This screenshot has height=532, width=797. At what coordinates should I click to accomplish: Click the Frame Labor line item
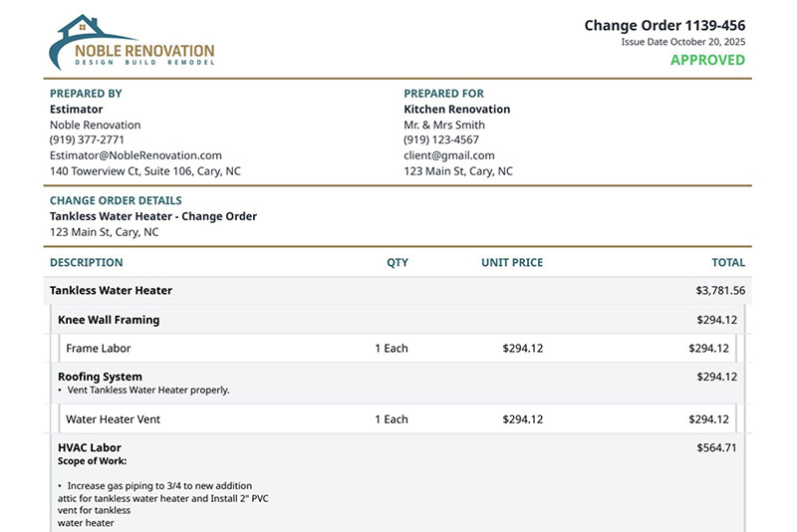click(x=99, y=349)
